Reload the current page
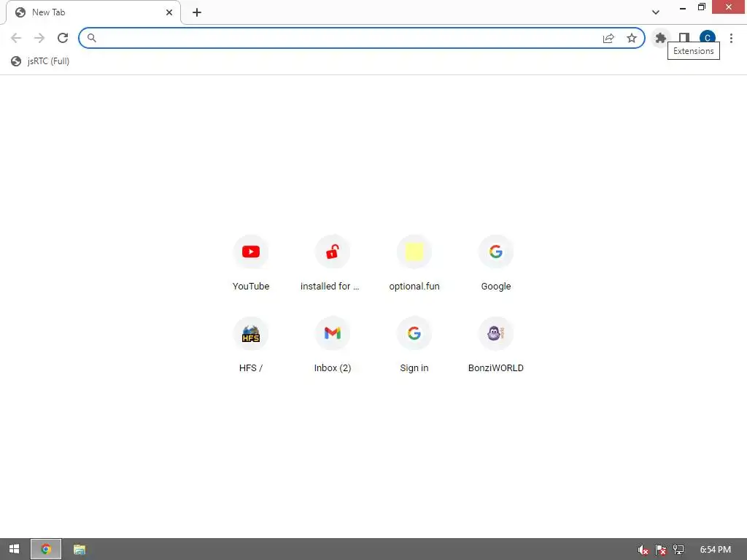Screen dimensions: 747x560 tap(63, 38)
